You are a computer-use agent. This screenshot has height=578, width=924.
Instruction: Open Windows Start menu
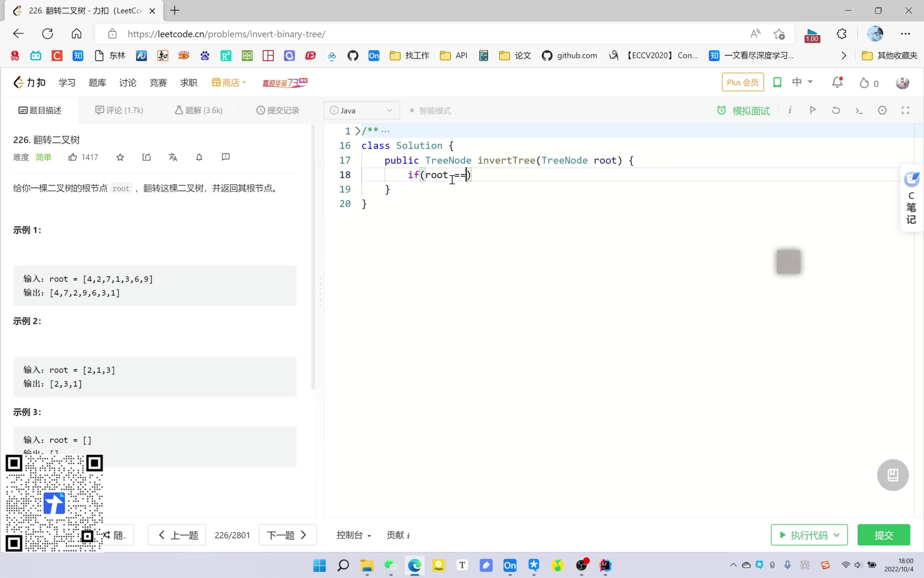tap(319, 565)
